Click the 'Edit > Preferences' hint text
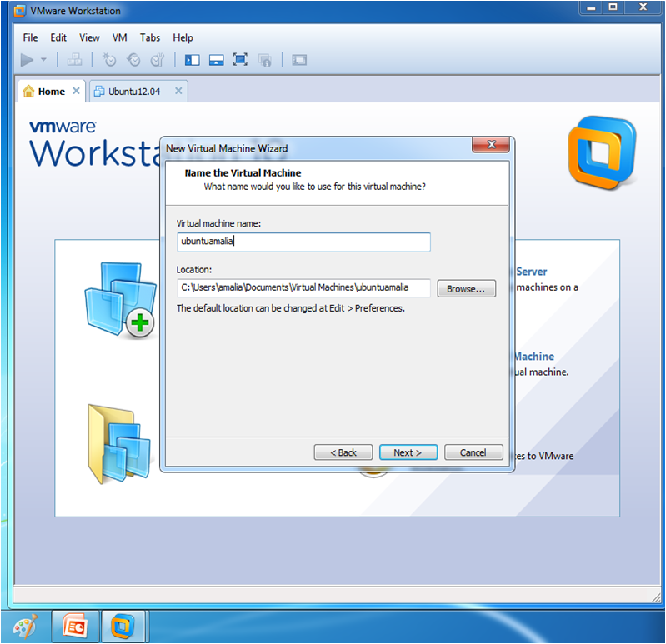 (x=367, y=308)
